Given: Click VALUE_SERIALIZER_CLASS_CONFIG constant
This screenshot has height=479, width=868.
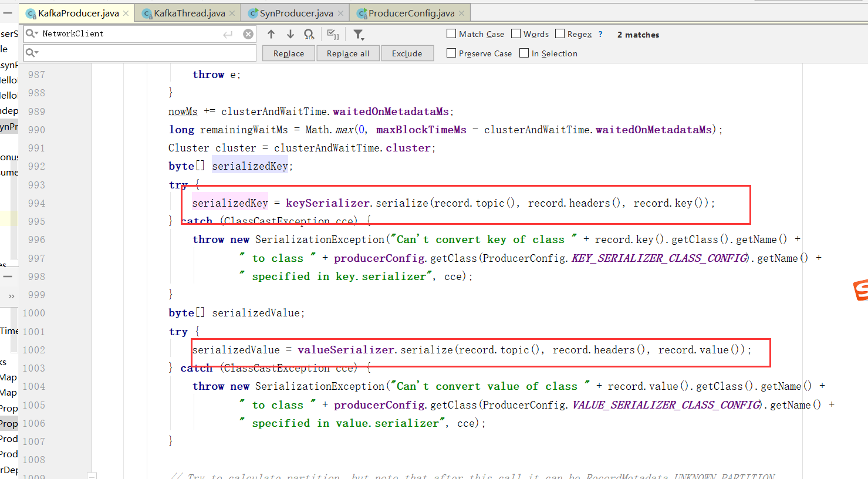Looking at the screenshot, I should [667, 405].
